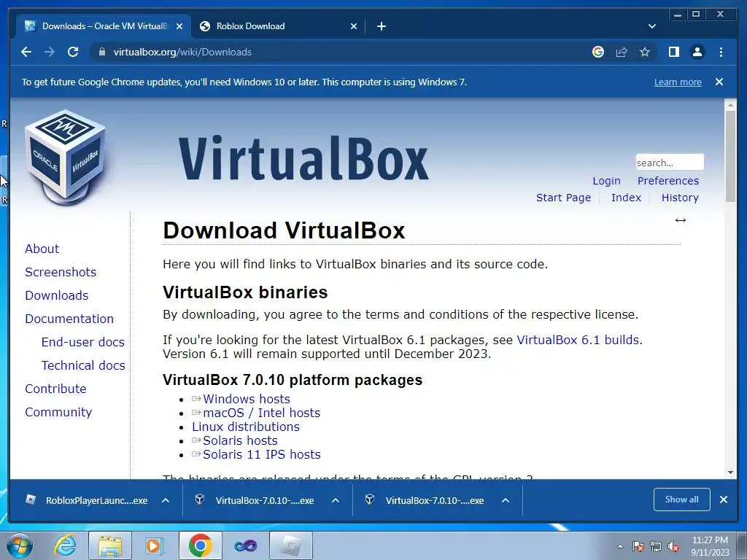Open Screenshots in the sidebar
747x560 pixels.
(61, 272)
